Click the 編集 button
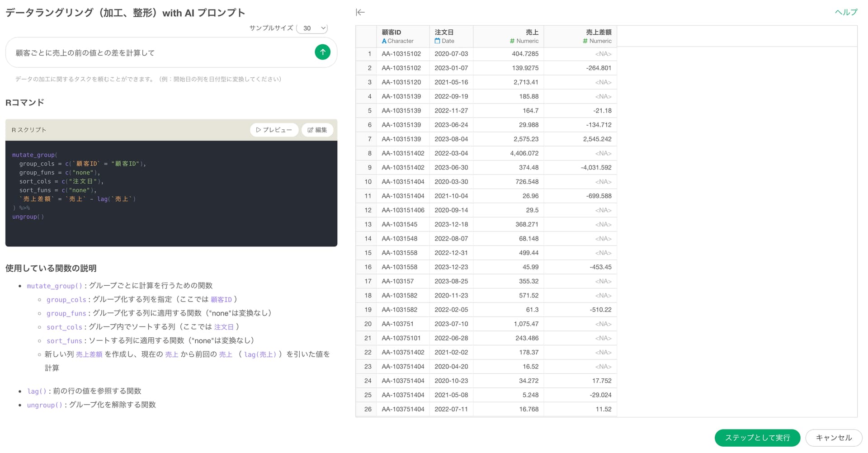 (317, 130)
